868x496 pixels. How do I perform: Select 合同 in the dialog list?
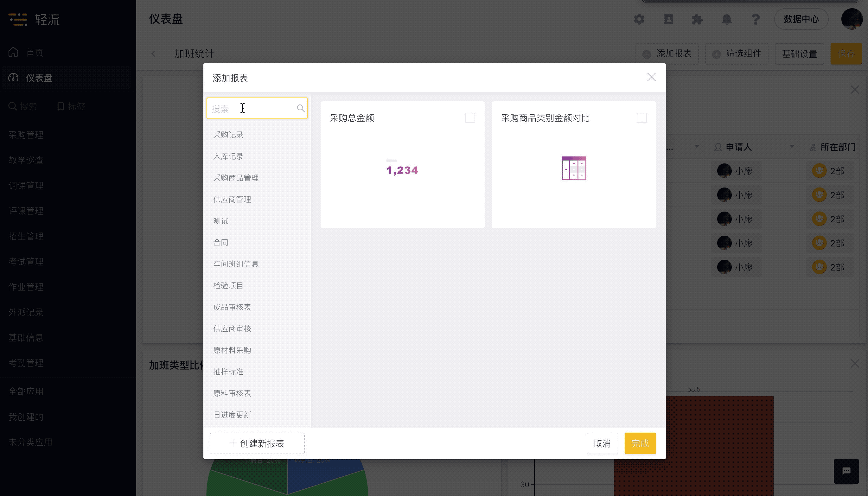pos(221,243)
